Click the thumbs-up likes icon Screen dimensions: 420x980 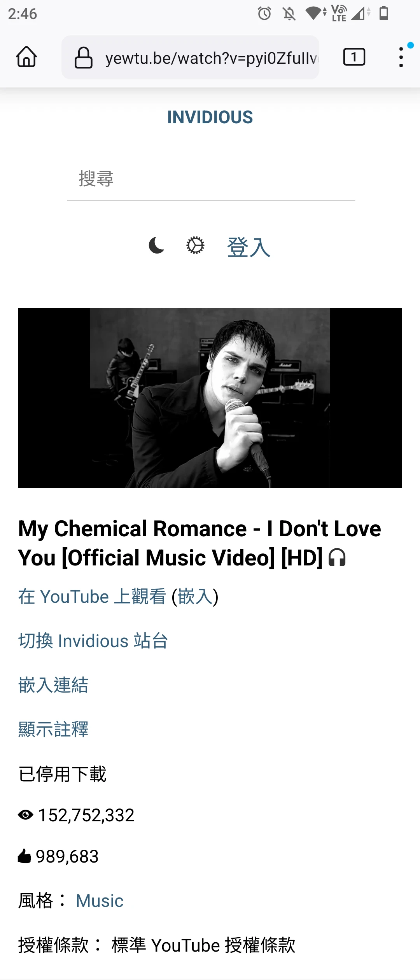coord(24,856)
